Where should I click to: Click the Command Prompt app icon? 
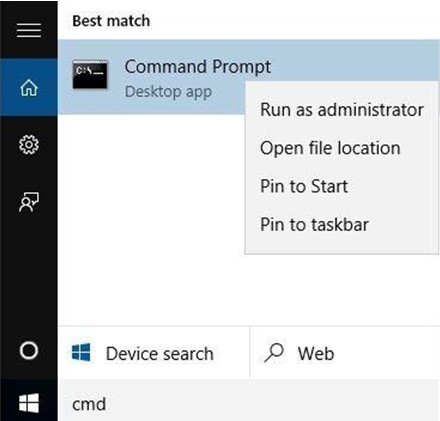coord(90,75)
